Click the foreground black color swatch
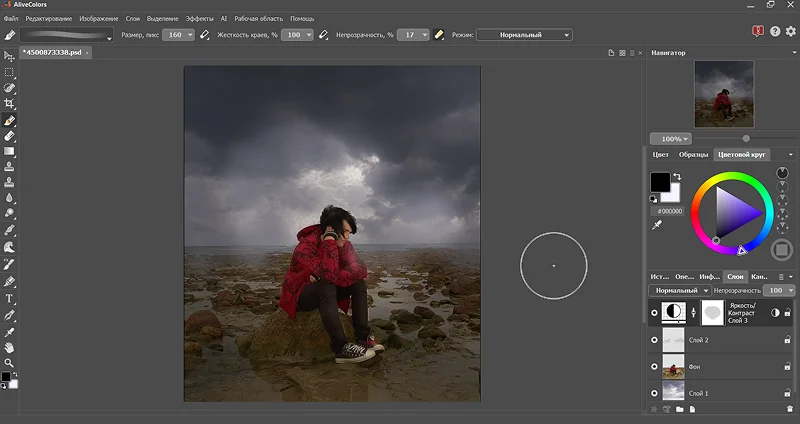Screen dimensions: 800x424 click(660, 182)
